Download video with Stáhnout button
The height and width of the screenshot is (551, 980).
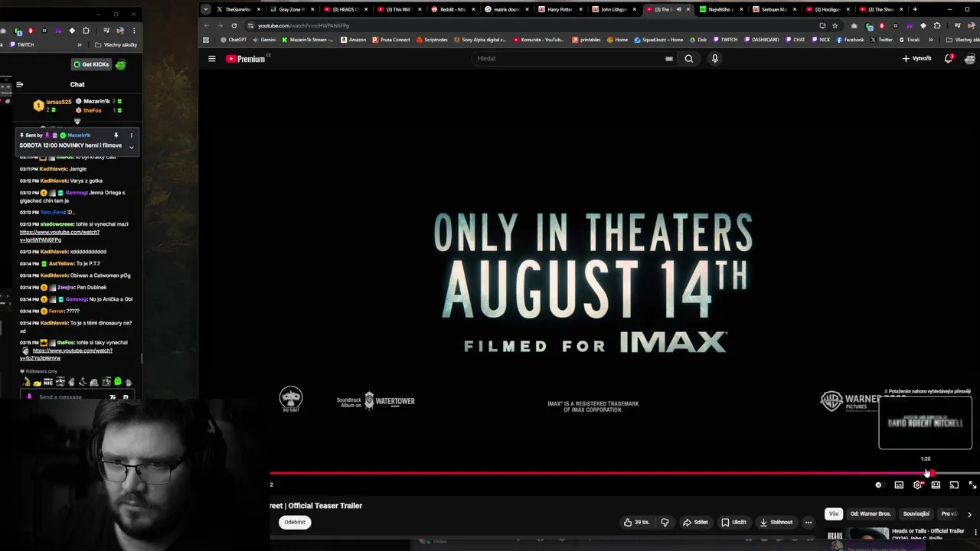tap(776, 522)
